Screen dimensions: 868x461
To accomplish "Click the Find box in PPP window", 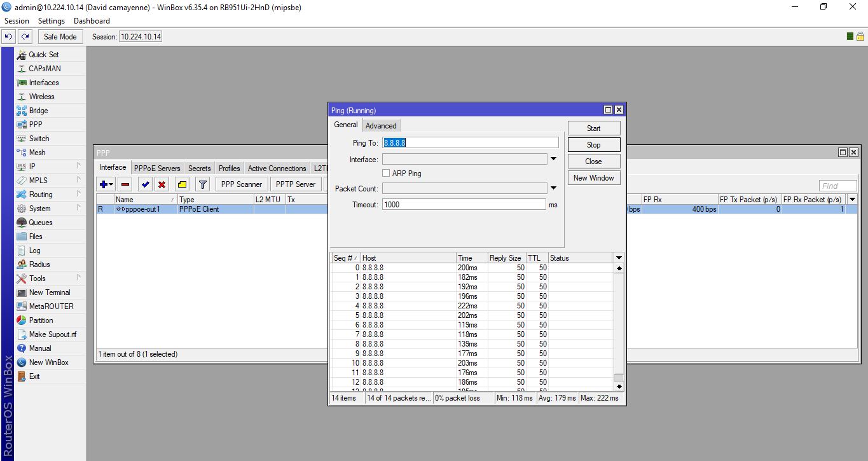I will [x=837, y=186].
